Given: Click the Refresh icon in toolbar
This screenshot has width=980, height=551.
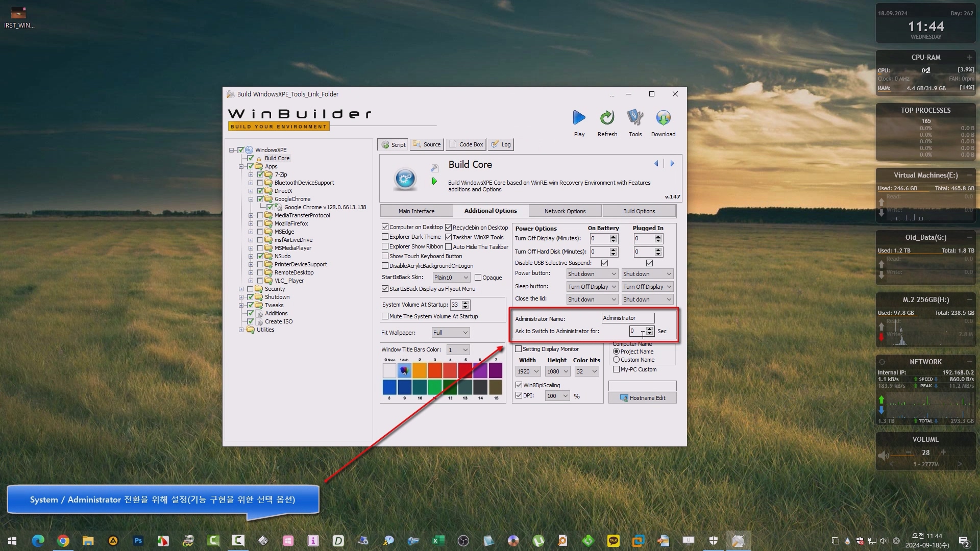Looking at the screenshot, I should click(607, 118).
